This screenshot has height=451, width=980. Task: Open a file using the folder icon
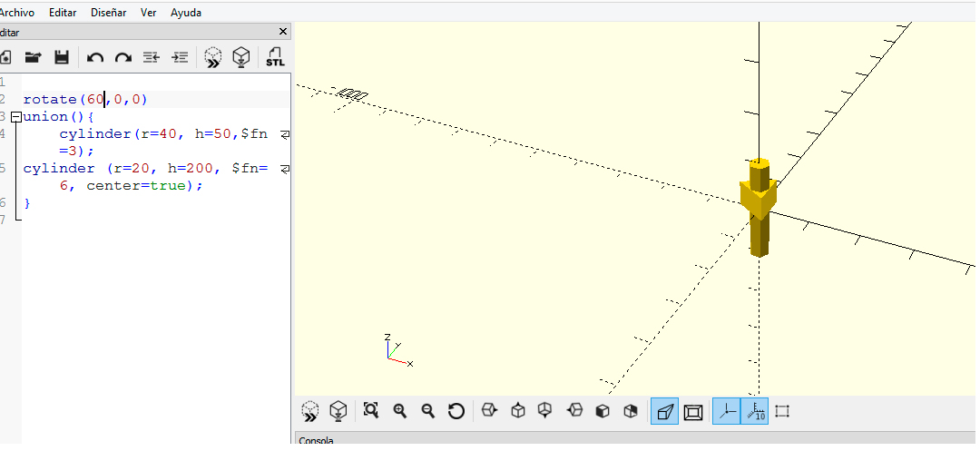[33, 57]
